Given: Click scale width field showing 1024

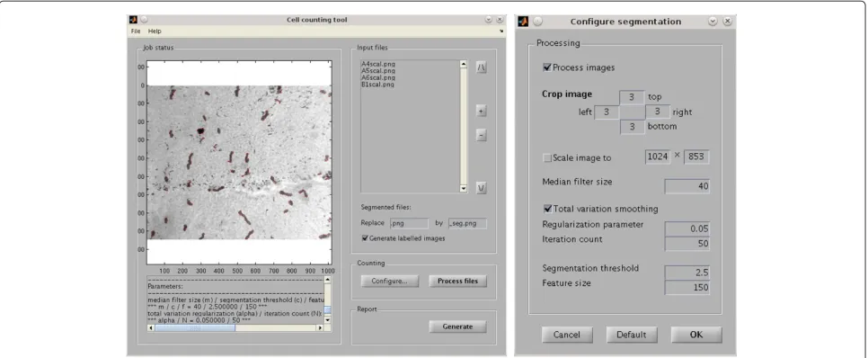Looking at the screenshot, I should 658,157.
